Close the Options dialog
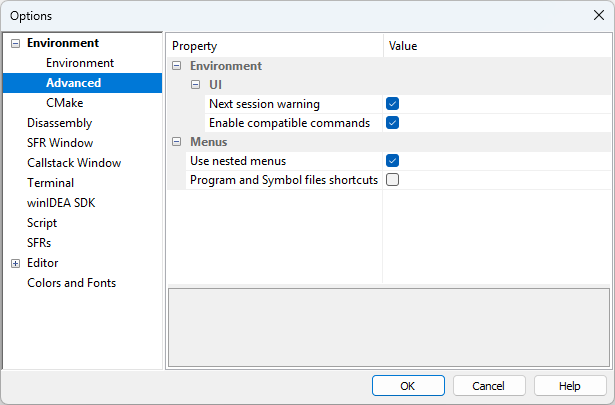This screenshot has width=615, height=405. tap(599, 15)
